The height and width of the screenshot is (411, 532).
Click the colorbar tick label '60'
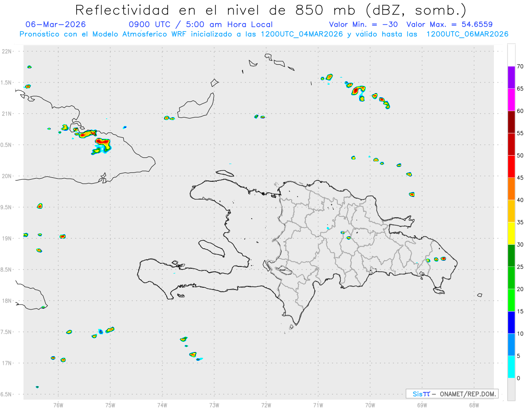[520, 111]
